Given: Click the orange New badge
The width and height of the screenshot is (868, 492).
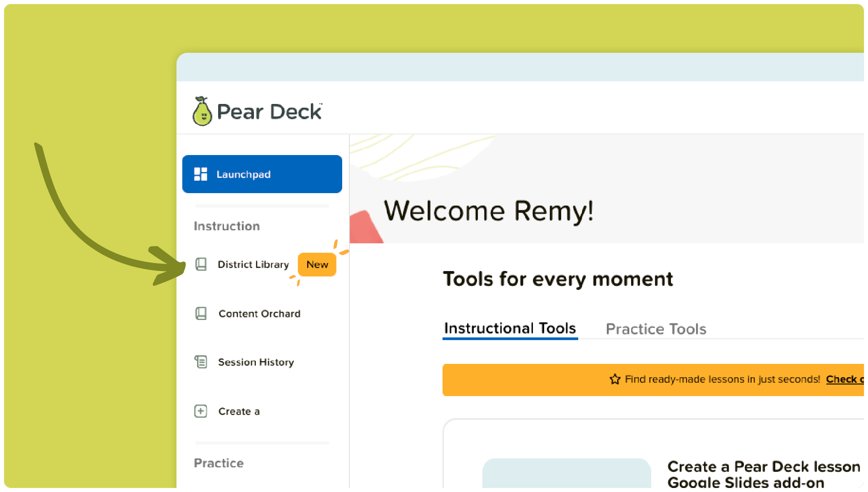Looking at the screenshot, I should [317, 264].
